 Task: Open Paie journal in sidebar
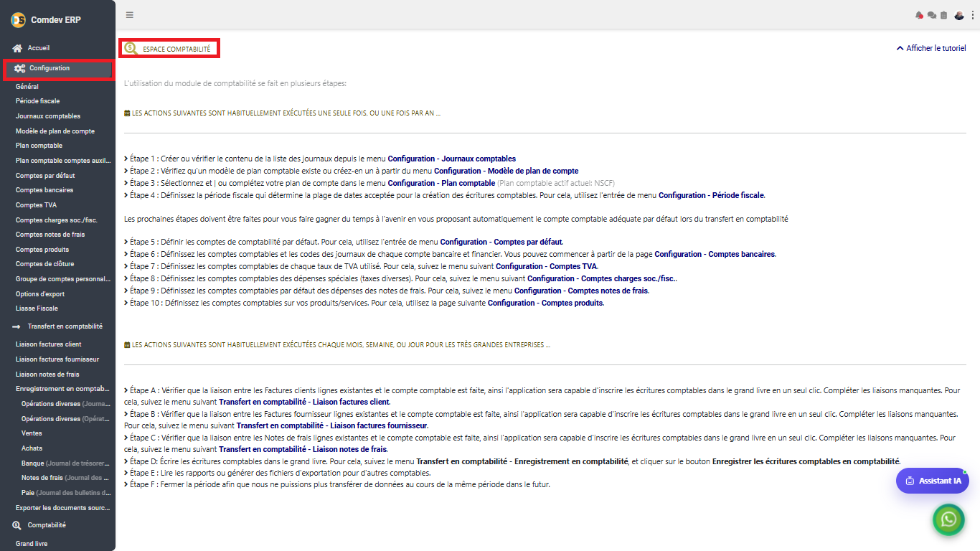tap(66, 493)
